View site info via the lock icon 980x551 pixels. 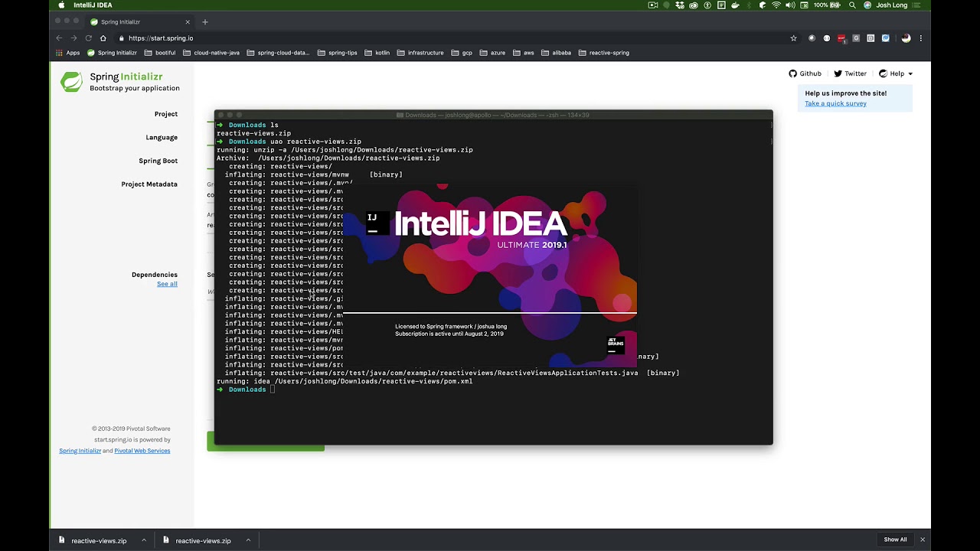(121, 38)
